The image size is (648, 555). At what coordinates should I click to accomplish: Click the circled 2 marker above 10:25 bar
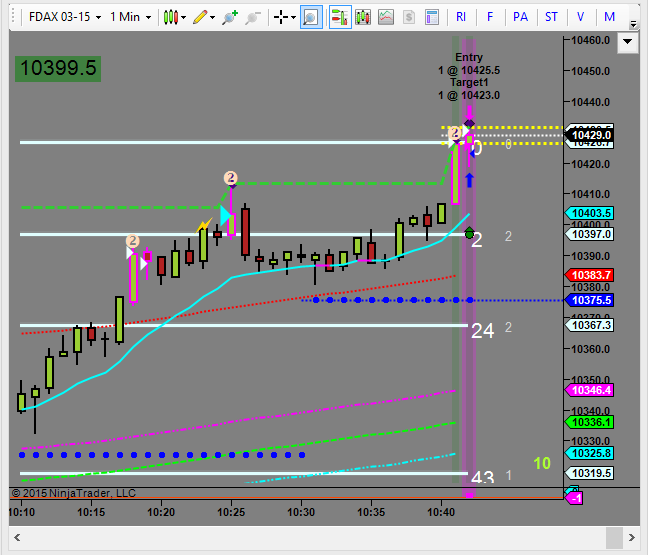(x=231, y=178)
